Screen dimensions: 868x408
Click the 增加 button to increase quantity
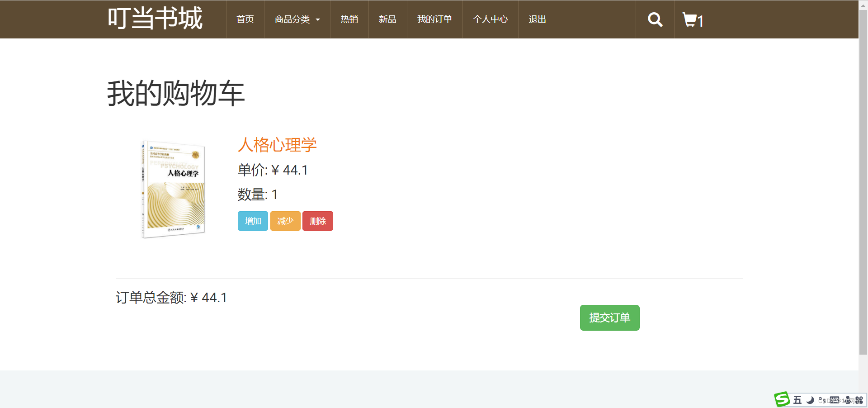[x=252, y=221]
